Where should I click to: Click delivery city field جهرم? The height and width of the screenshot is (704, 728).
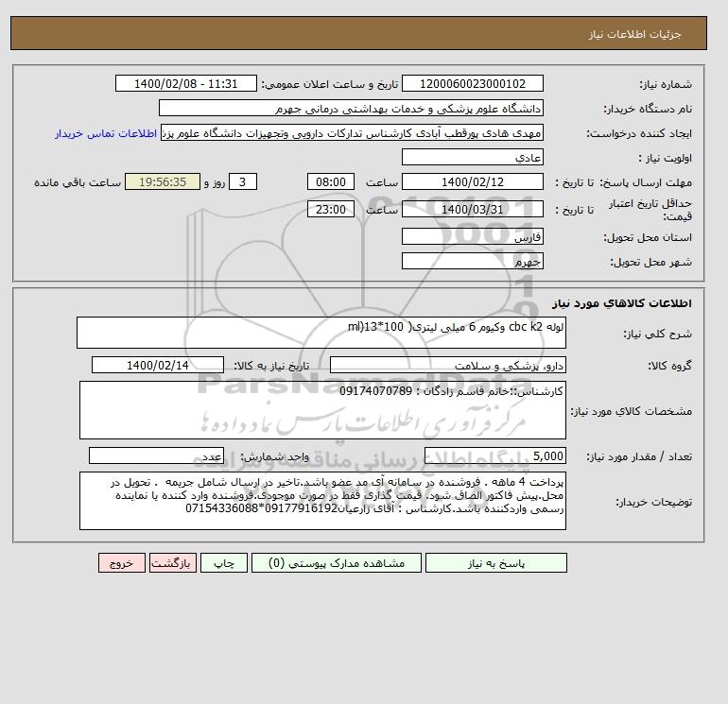(x=472, y=261)
